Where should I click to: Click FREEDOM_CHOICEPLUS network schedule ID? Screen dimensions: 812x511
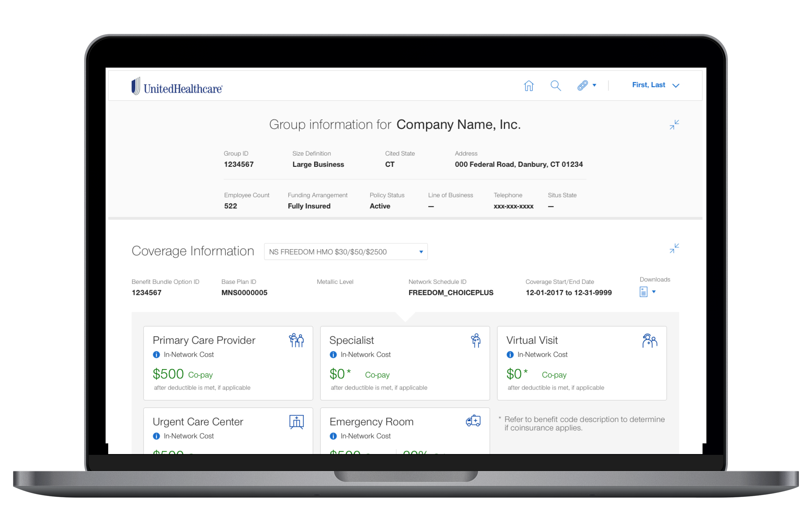[x=451, y=293]
